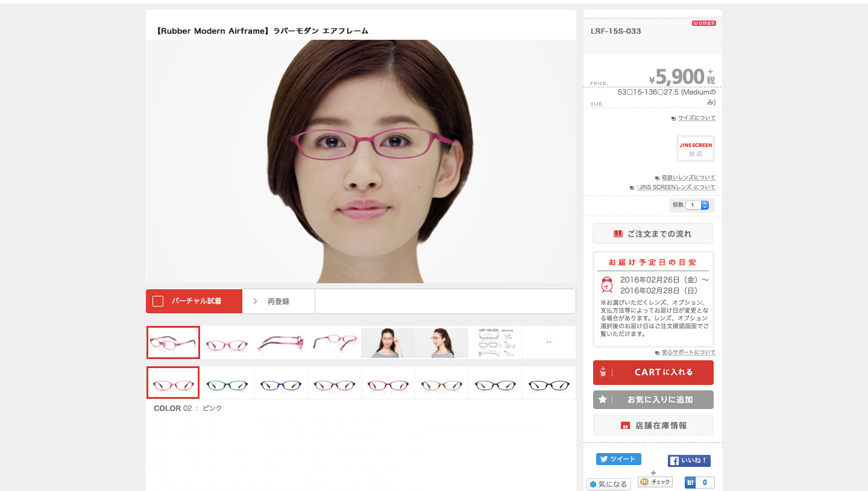
Task: Open ご注文までの流れ order flow guide
Action: pos(653,234)
